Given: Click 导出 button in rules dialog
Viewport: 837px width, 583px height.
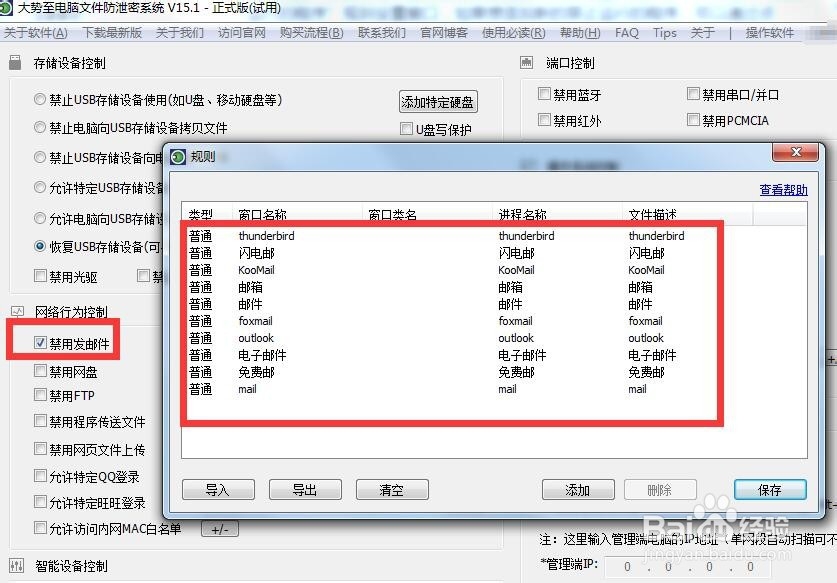Looking at the screenshot, I should pos(305,490).
